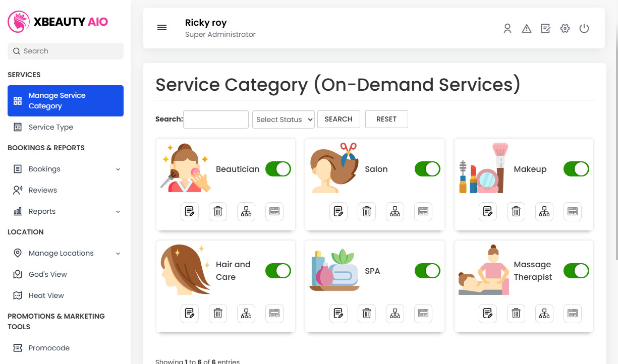The height and width of the screenshot is (364, 618).
Task: Turn off the Makeup status toggle
Action: coord(576,169)
